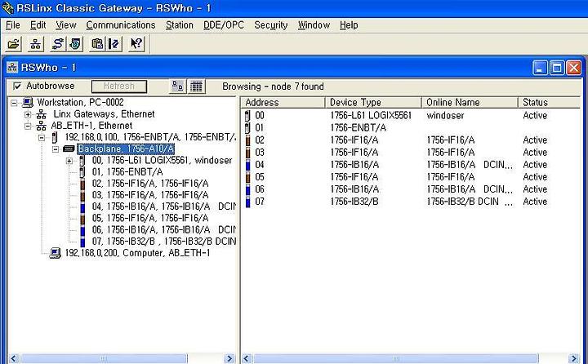
Task: Open the View menu
Action: click(x=66, y=25)
